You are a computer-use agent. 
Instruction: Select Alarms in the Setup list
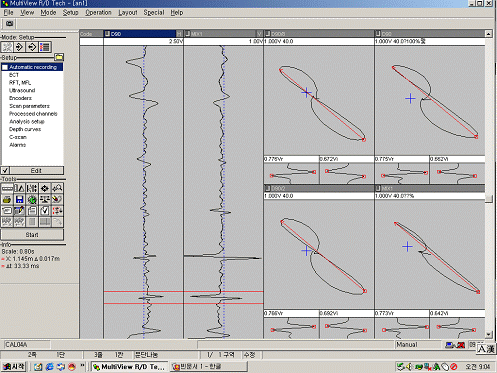(17, 145)
